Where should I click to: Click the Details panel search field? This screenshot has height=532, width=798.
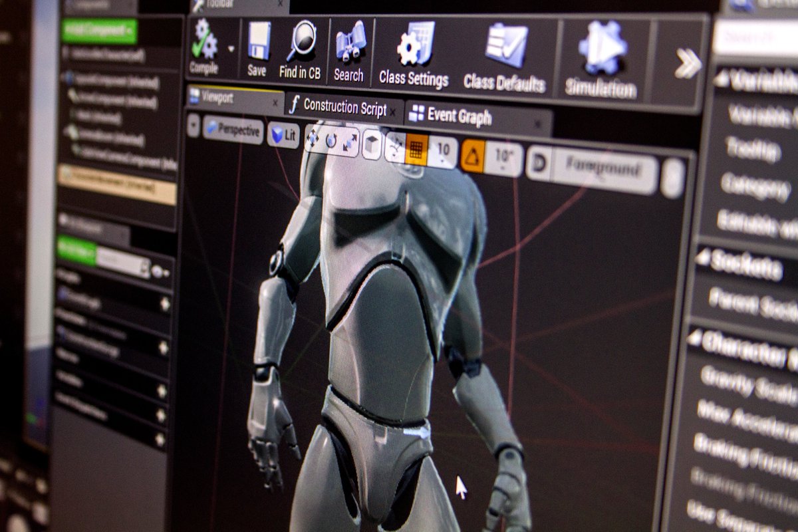(x=756, y=38)
